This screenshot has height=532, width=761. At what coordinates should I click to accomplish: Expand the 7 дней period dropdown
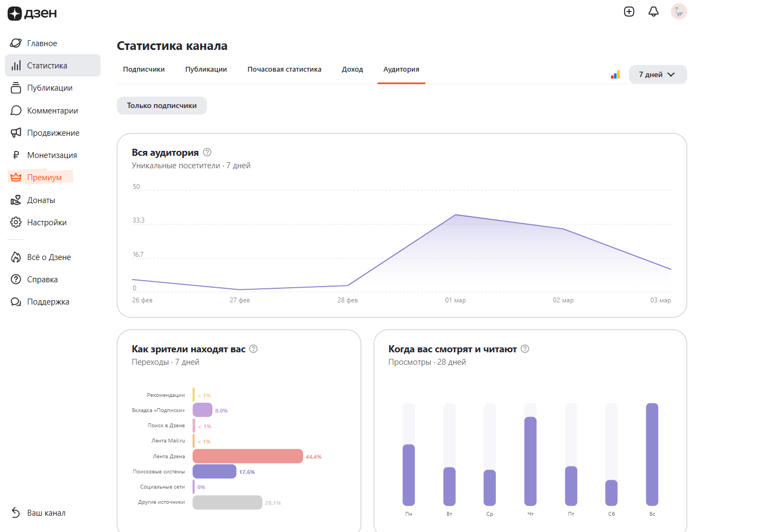point(657,75)
